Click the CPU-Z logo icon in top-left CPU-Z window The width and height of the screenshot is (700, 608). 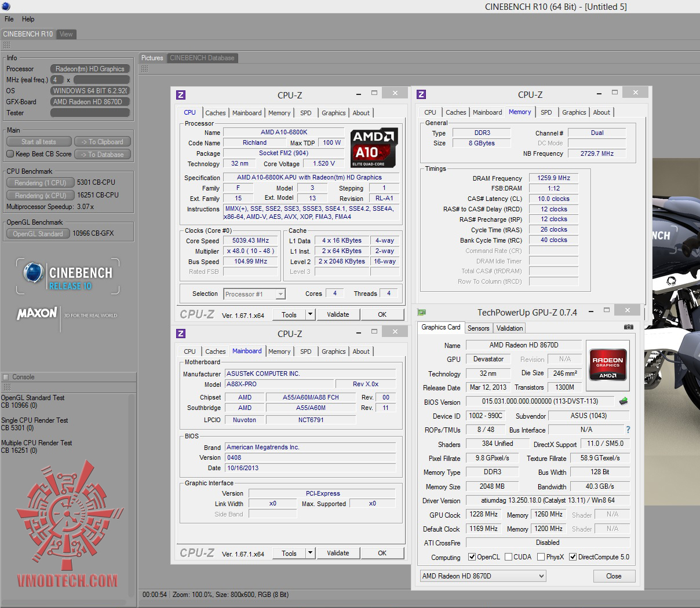point(181,95)
